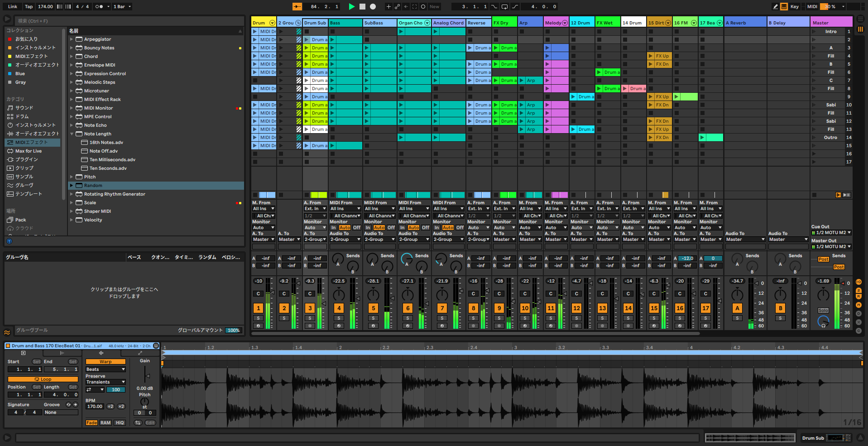
Task: Activate Draw Mode with the pencil icon
Action: (x=775, y=6)
